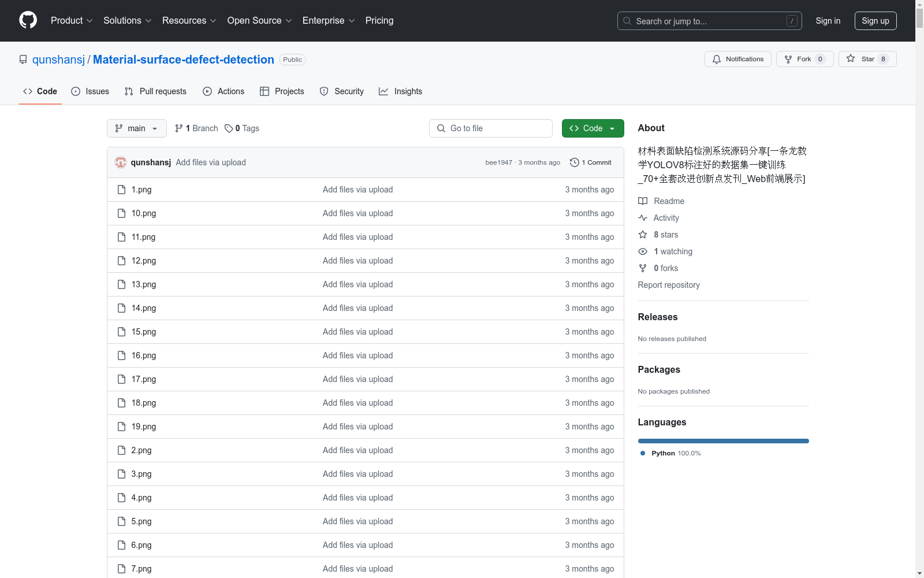Viewport: 924px width, 578px height.
Task: Switch to the Insights tab
Action: (400, 91)
